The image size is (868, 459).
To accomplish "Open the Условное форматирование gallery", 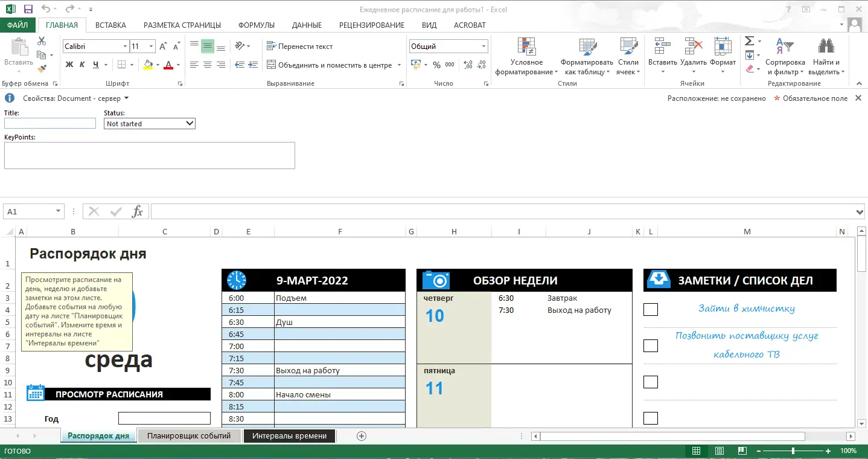I will pos(526,54).
